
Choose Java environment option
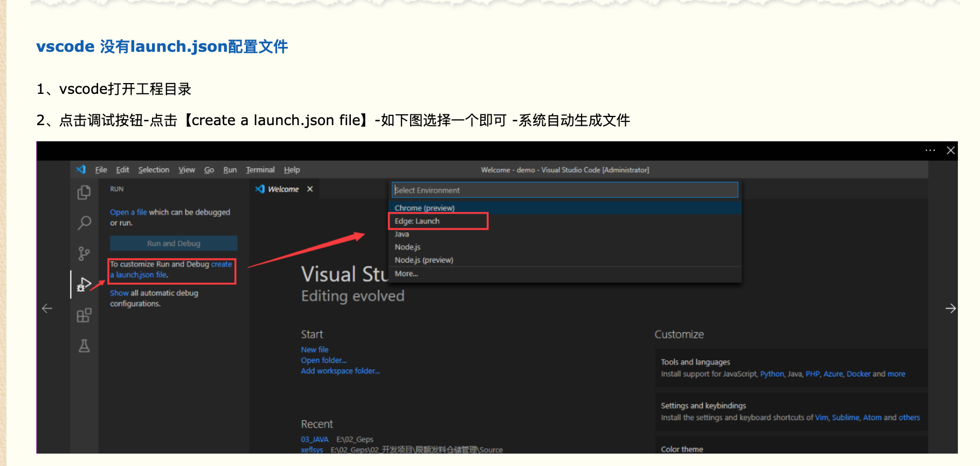click(x=564, y=234)
